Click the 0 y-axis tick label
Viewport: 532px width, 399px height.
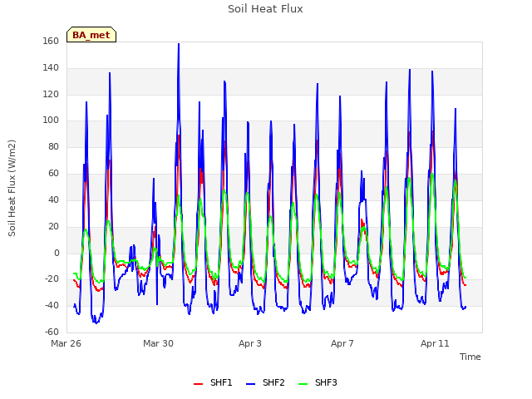coord(57,253)
